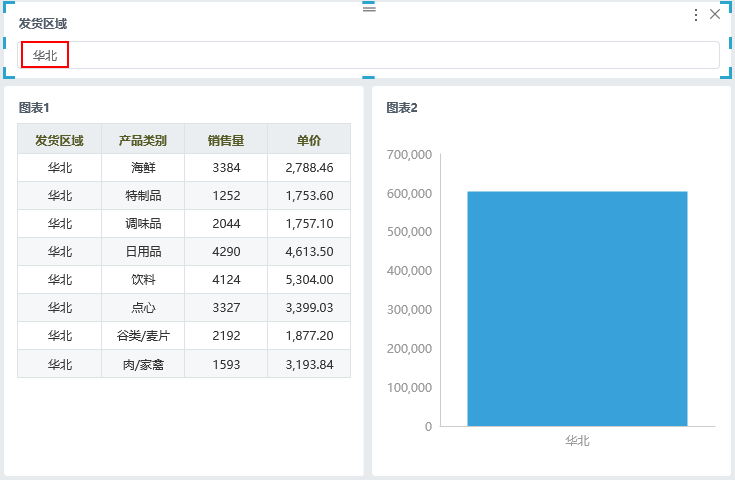Click the 700,000 y-axis label
Screen dimensions: 735x480
409,155
